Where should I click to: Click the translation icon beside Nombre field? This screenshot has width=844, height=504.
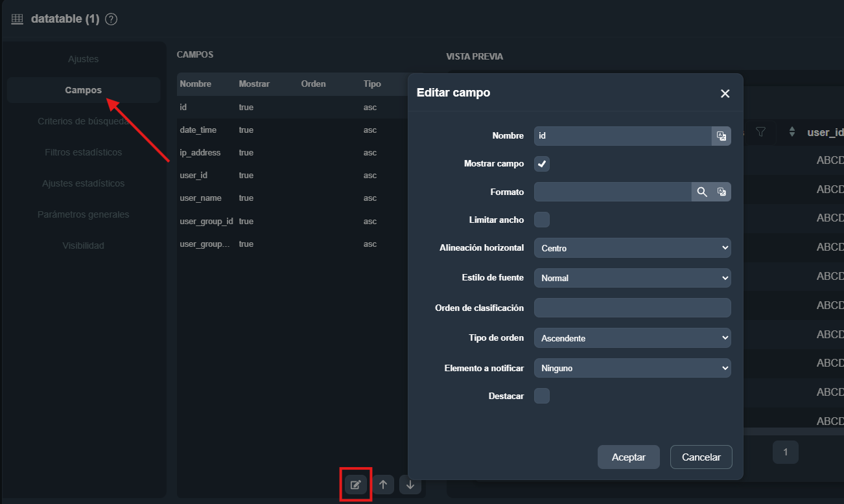pyautogui.click(x=721, y=135)
